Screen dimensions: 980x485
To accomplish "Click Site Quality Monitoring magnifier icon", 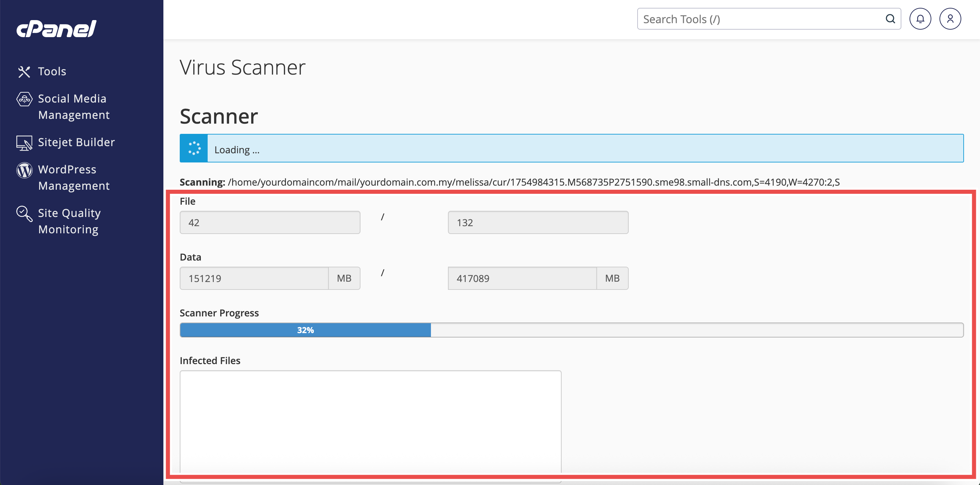I will tap(25, 214).
